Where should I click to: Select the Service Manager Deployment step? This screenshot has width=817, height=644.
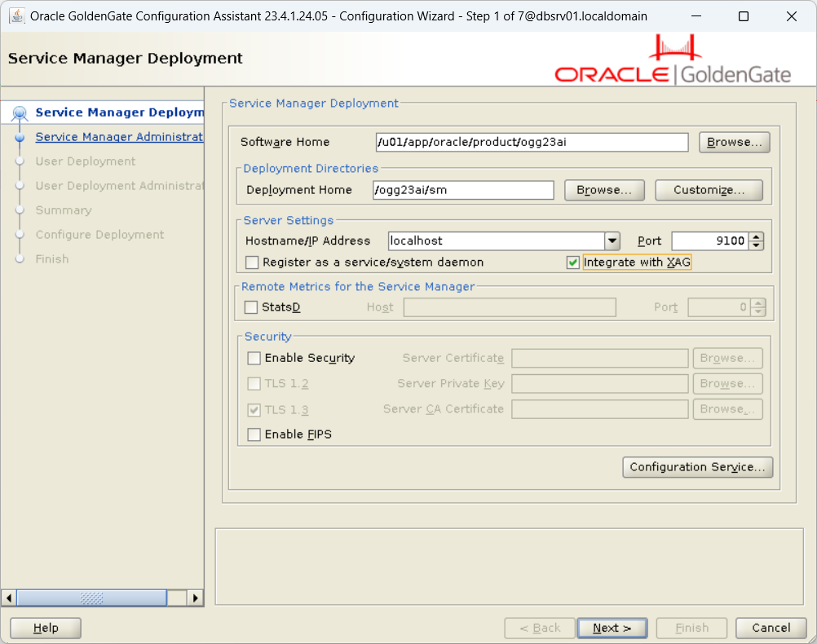119,112
